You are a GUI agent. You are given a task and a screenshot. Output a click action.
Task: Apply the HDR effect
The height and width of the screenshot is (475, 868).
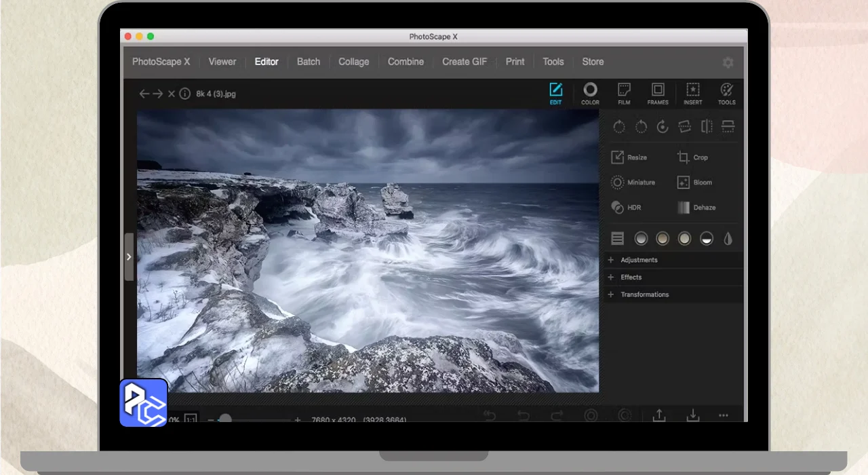click(x=626, y=208)
